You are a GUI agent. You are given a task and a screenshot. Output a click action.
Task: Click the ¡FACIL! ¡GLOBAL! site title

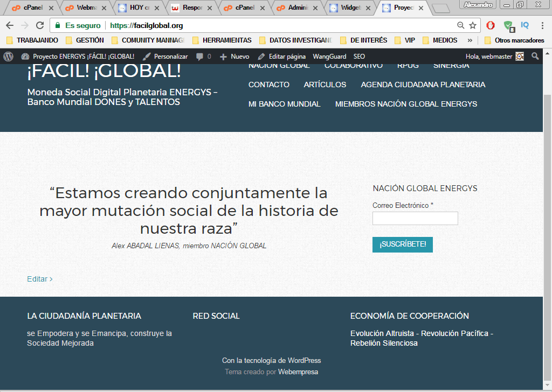[104, 71]
